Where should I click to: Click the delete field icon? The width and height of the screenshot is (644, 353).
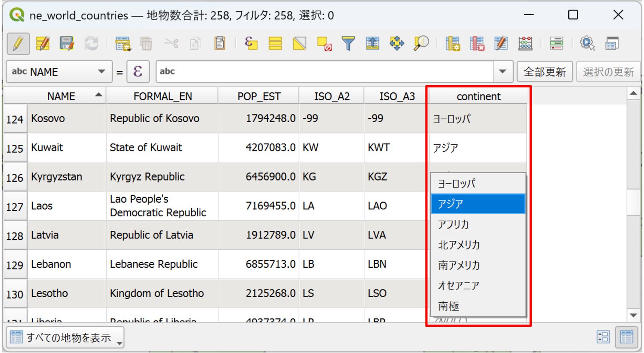[x=477, y=43]
